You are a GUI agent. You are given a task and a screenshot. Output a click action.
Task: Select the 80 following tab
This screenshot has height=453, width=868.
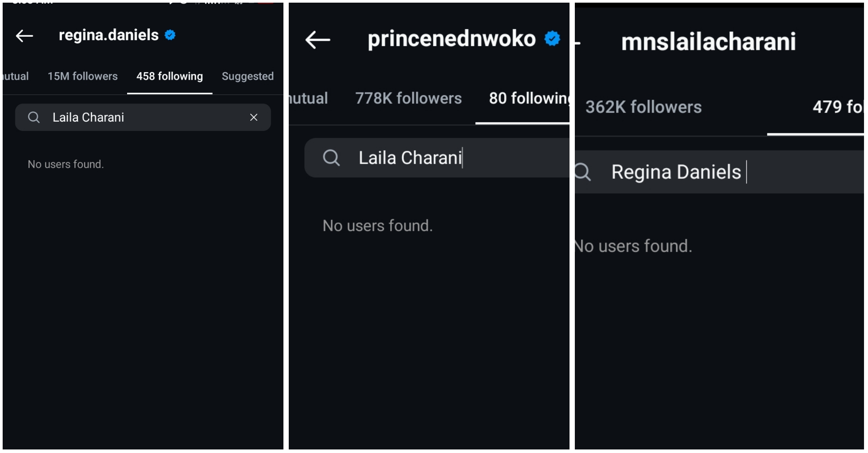[x=528, y=98]
